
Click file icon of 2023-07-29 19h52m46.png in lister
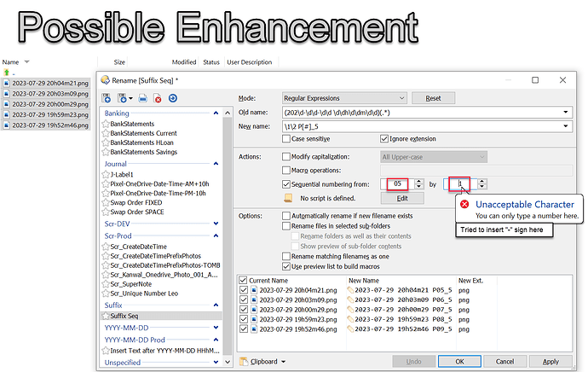point(6,125)
